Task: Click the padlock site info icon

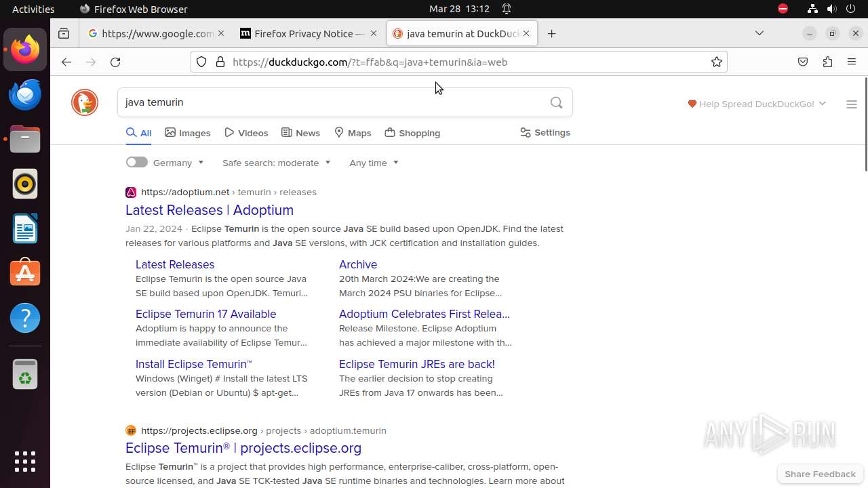Action: [220, 62]
